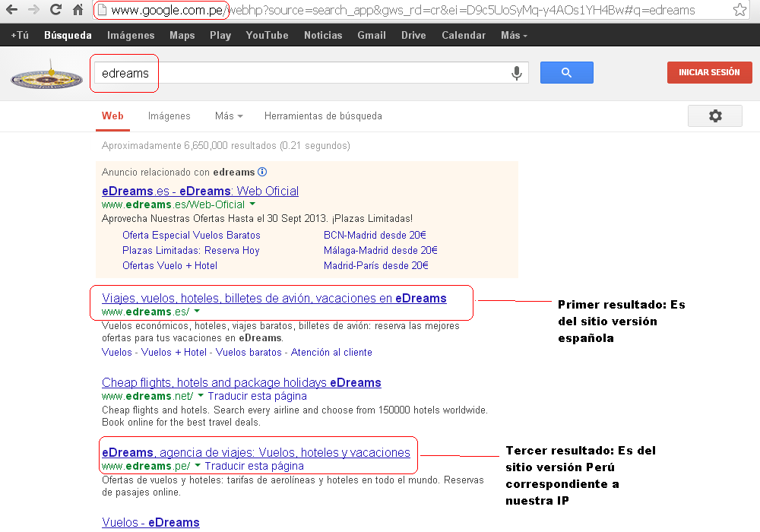
Task: Go to YouTube from the top bar
Action: [267, 36]
